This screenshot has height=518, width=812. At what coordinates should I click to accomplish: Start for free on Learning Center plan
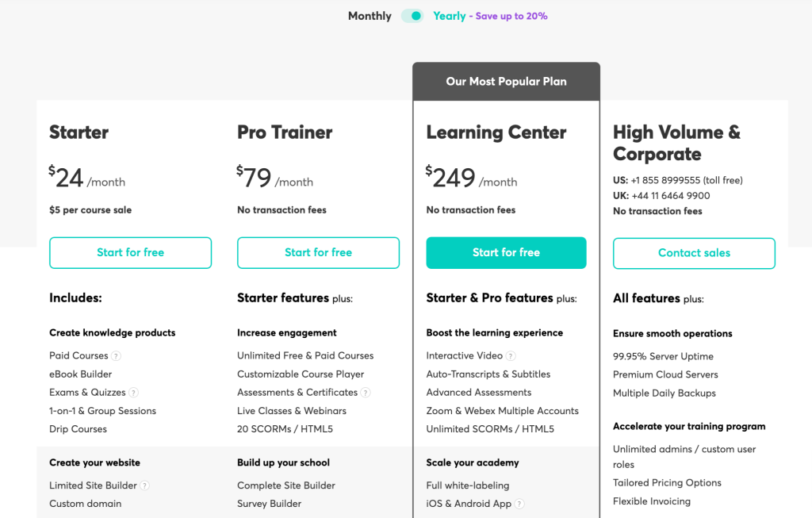[507, 253]
